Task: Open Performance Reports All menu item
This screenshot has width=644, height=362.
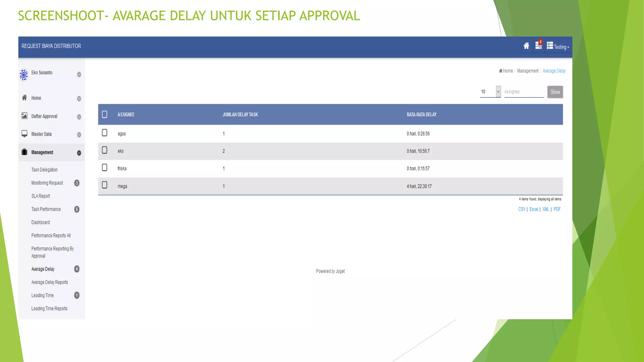Action: pyautogui.click(x=51, y=236)
